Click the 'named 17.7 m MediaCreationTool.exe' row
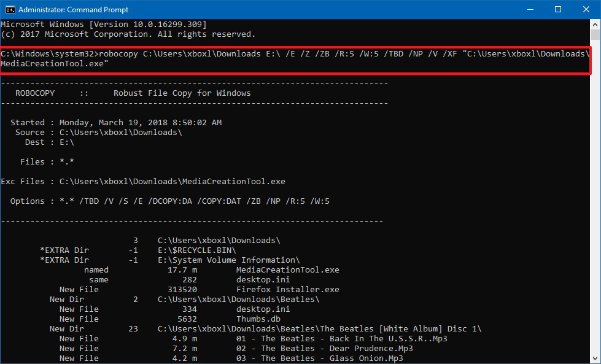This screenshot has width=601, height=364. (x=212, y=270)
